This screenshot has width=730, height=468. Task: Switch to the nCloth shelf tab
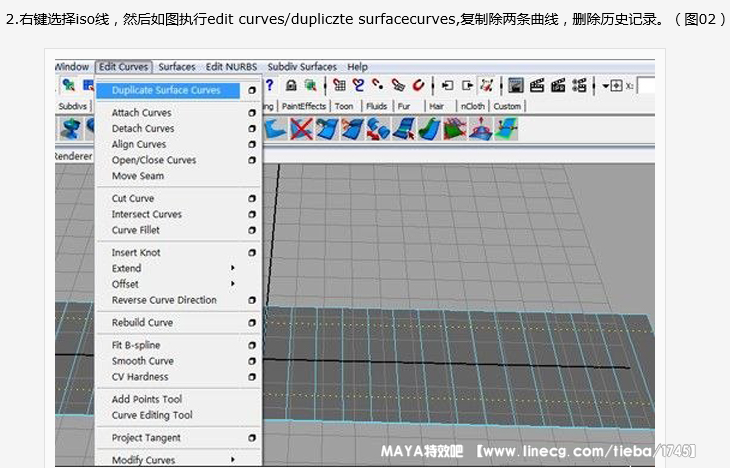[x=472, y=106]
